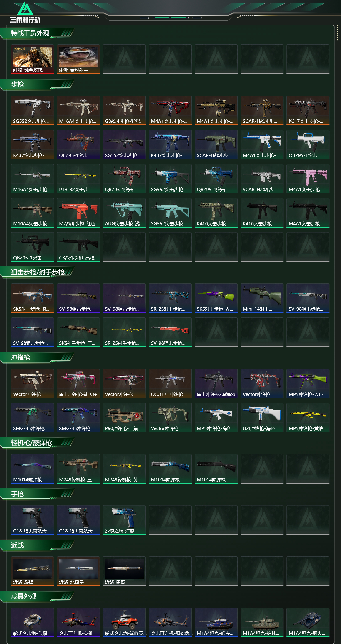341x644 pixels.
Task: Click the 三角洲行动 logo
Action: 25,12
